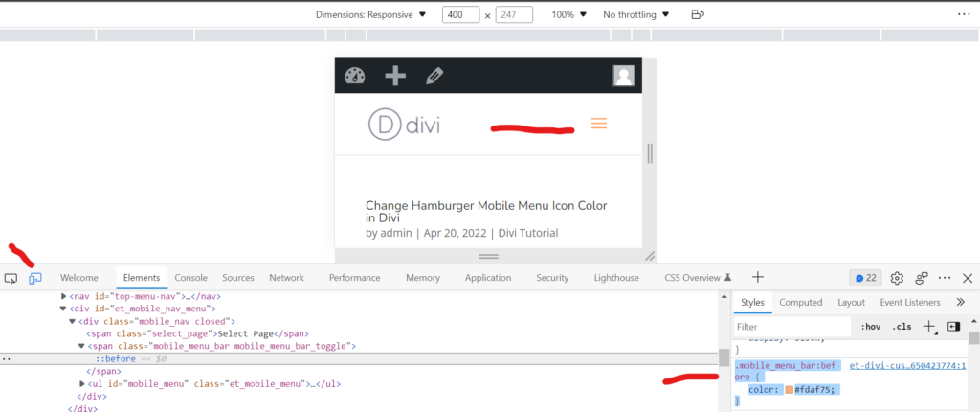
Task: Open DevTools settings gear
Action: (x=897, y=278)
